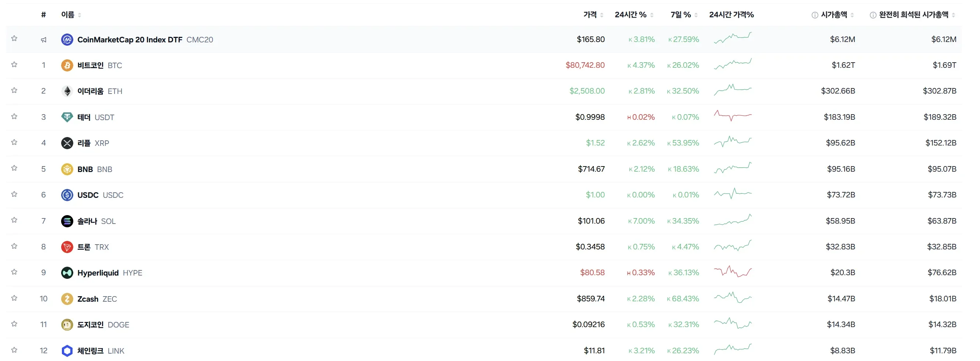Viewport: 980px width, 361px height.
Task: Favorite 체인링크 LINK using its star
Action: [x=14, y=350]
